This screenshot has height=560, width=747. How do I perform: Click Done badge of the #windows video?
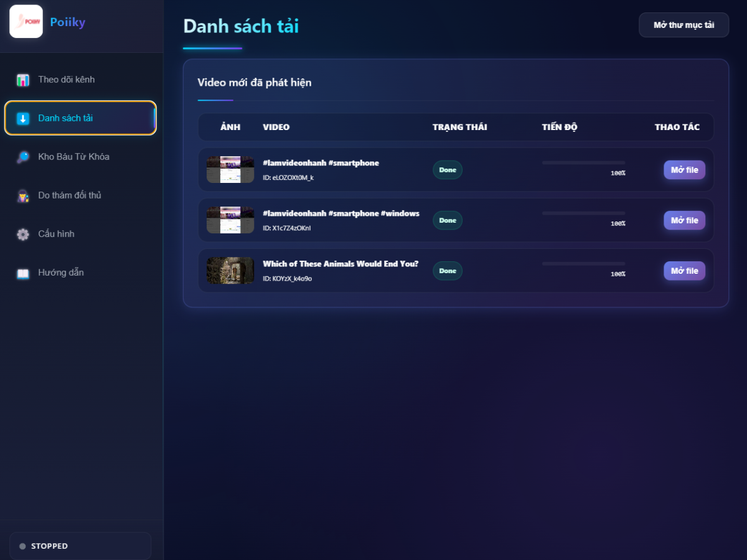click(x=448, y=220)
